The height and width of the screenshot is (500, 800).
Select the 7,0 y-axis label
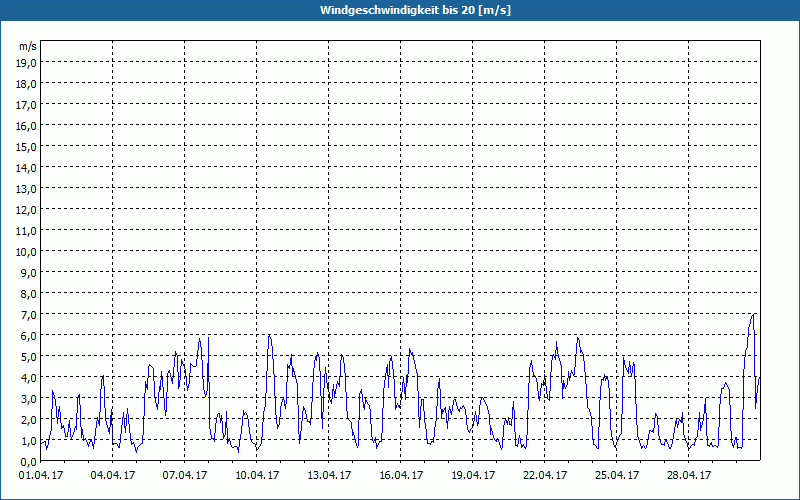click(29, 315)
